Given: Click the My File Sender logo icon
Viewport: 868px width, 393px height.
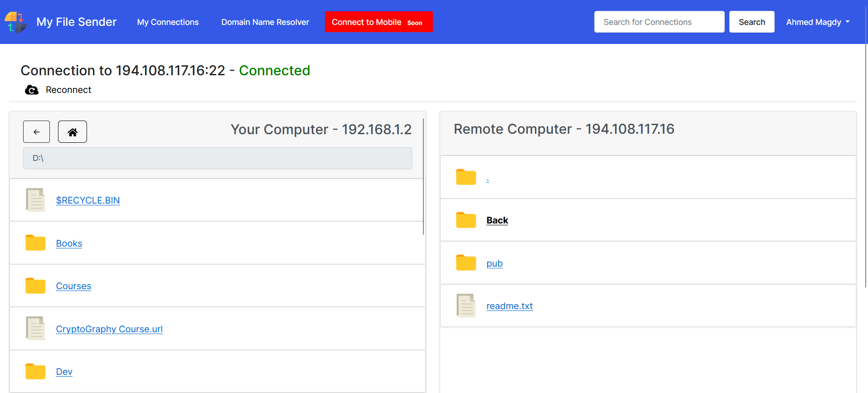Looking at the screenshot, I should (15, 22).
